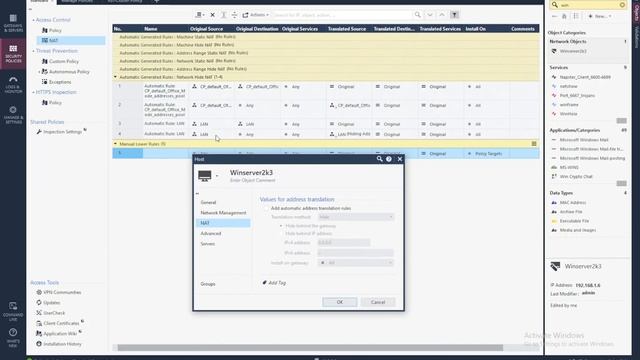Open VPN Communities under Access Tools
The image size is (640, 360).
(x=59, y=292)
